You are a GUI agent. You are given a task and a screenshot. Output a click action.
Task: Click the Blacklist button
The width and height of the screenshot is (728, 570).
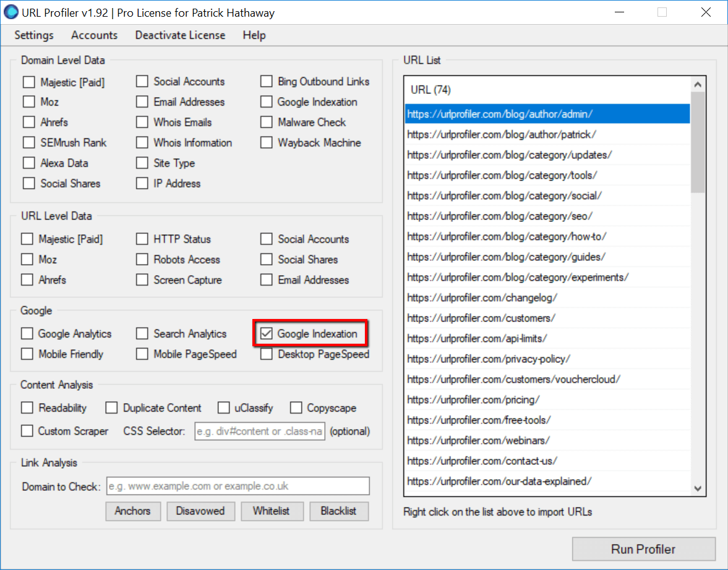[x=339, y=511]
